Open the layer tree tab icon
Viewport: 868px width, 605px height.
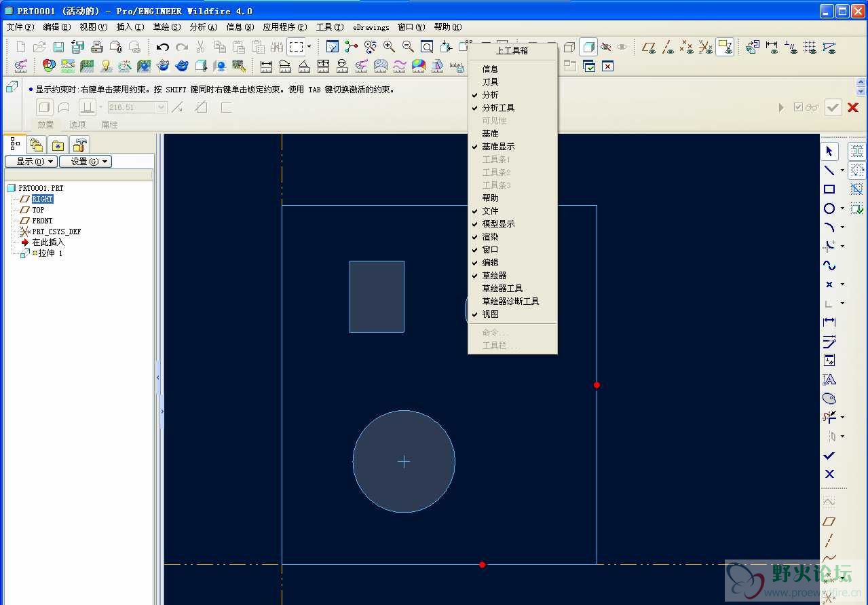point(37,145)
